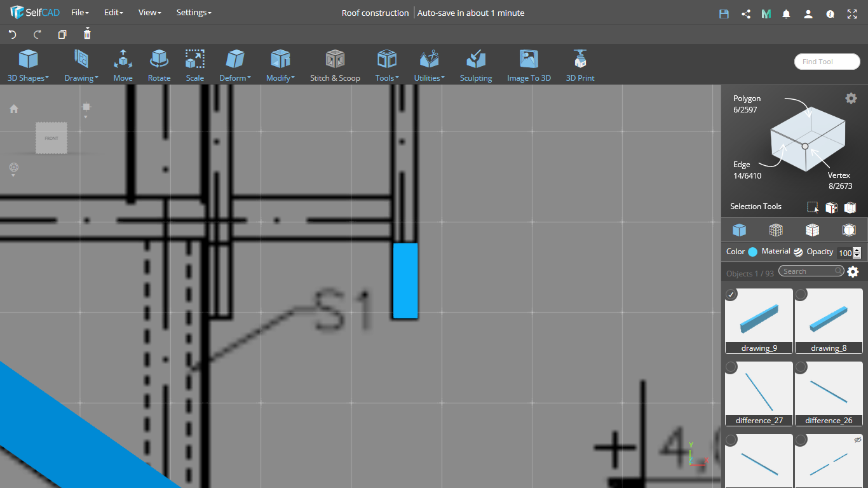Open the 3D Print tool

(580, 66)
